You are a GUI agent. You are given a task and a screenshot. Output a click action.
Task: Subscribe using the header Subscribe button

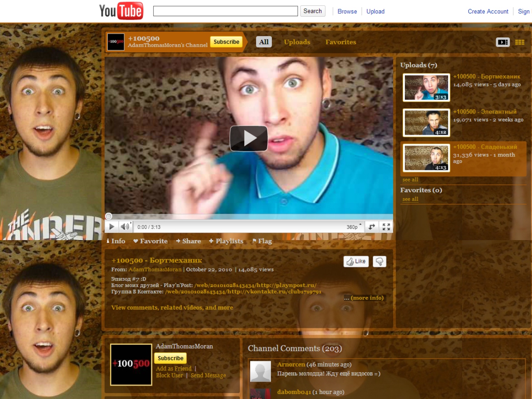point(227,42)
